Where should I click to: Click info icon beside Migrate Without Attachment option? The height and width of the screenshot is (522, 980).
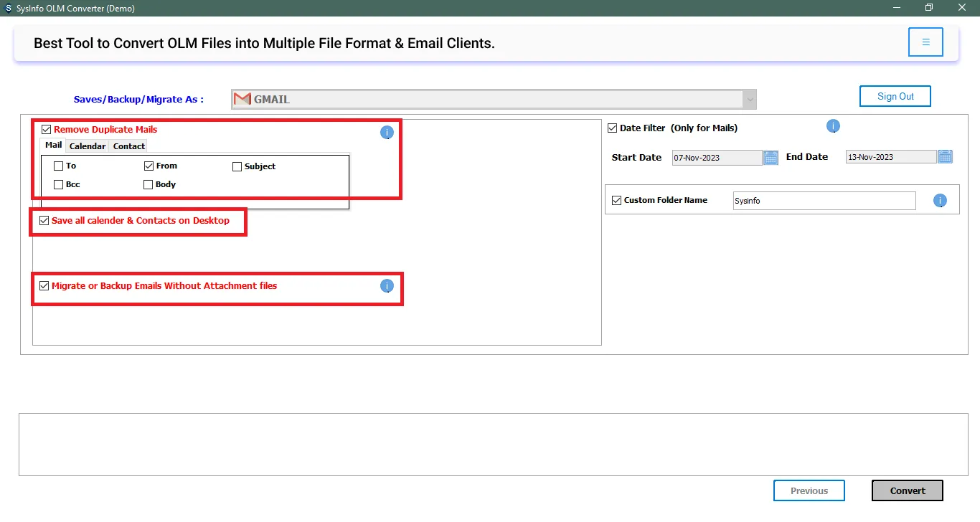point(387,286)
